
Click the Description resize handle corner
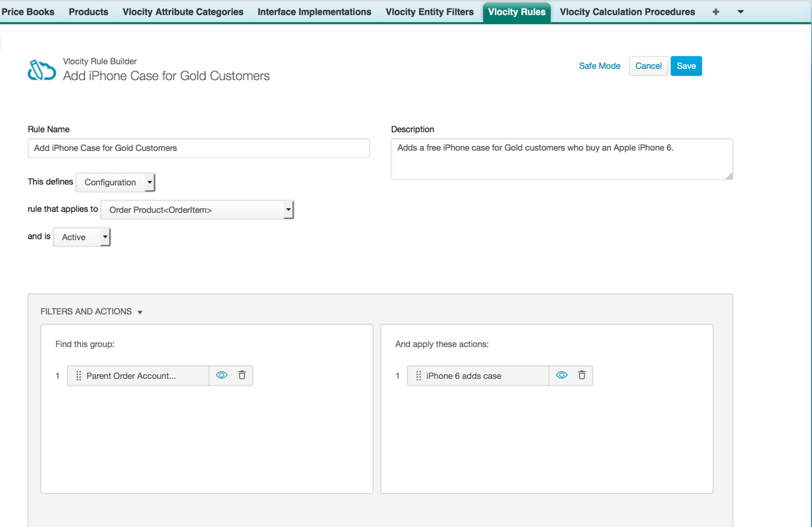pyautogui.click(x=729, y=176)
